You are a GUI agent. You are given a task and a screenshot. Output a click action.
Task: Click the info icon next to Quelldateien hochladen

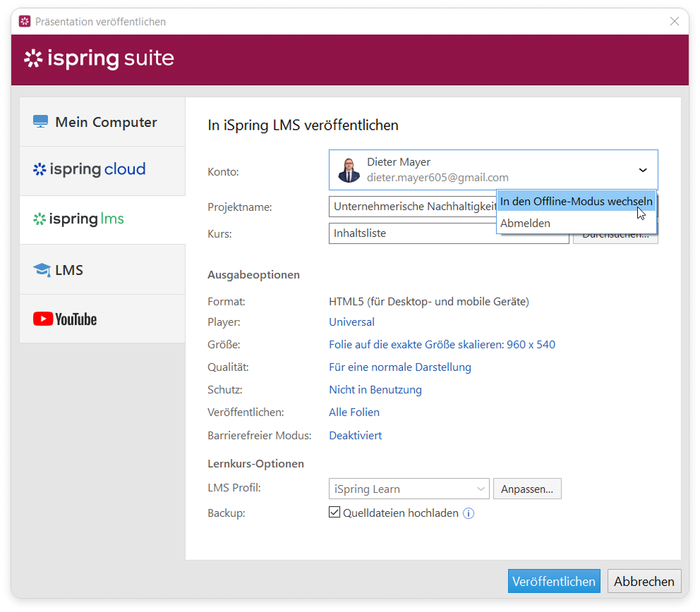click(x=469, y=513)
